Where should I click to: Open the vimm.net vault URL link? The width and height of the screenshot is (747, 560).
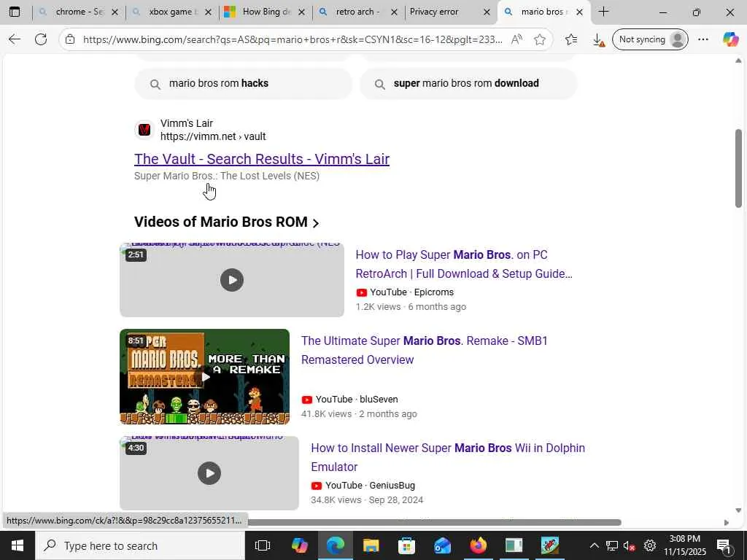pos(213,136)
